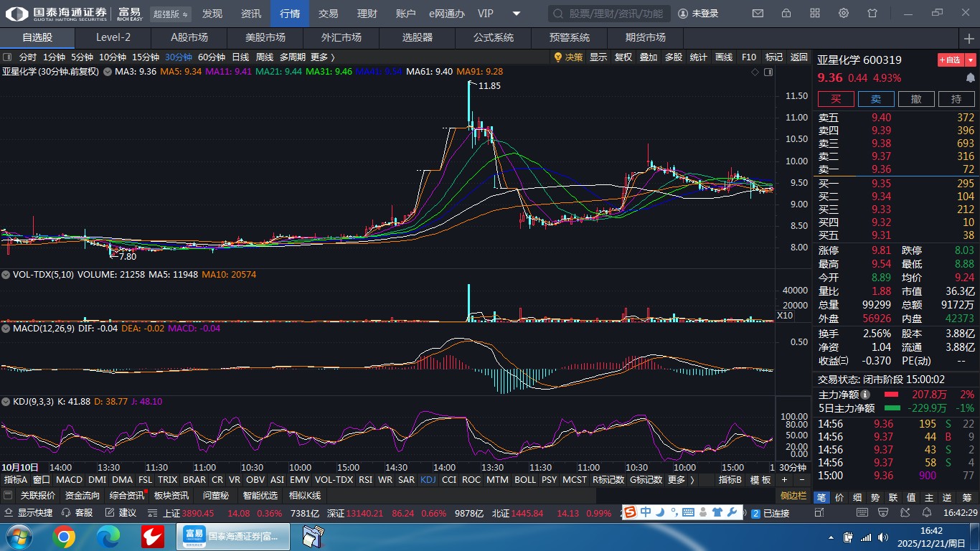
Task: Click the red 买 buy button
Action: 836,99
